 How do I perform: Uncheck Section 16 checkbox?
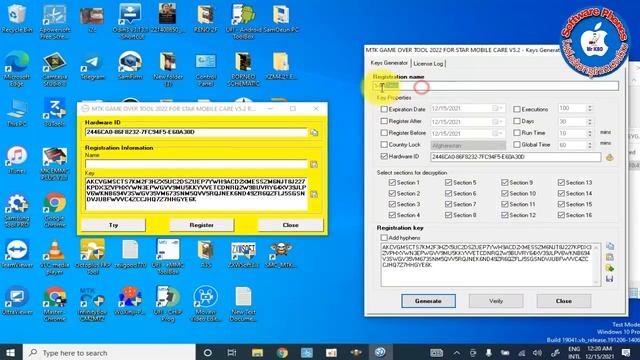[561, 215]
